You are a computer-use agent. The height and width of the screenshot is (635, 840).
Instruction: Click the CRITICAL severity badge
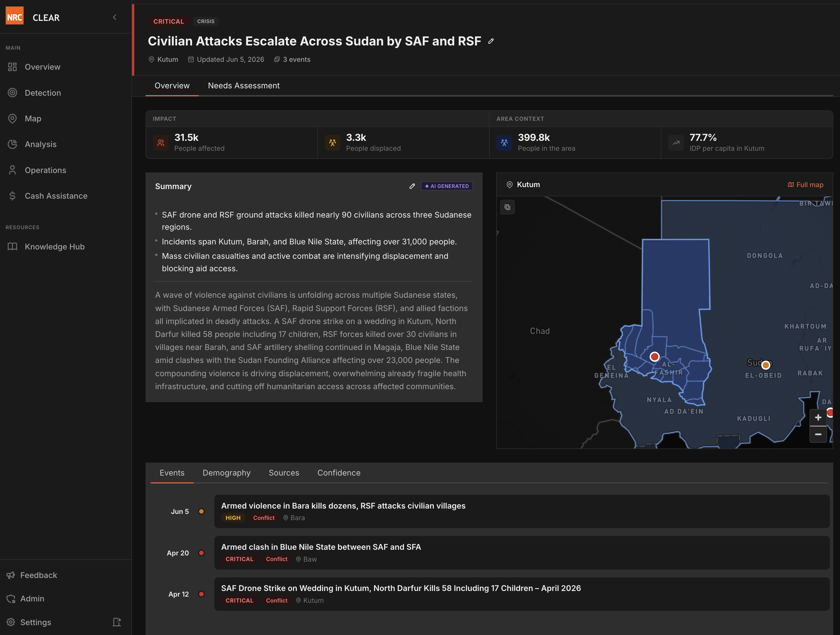tap(169, 21)
